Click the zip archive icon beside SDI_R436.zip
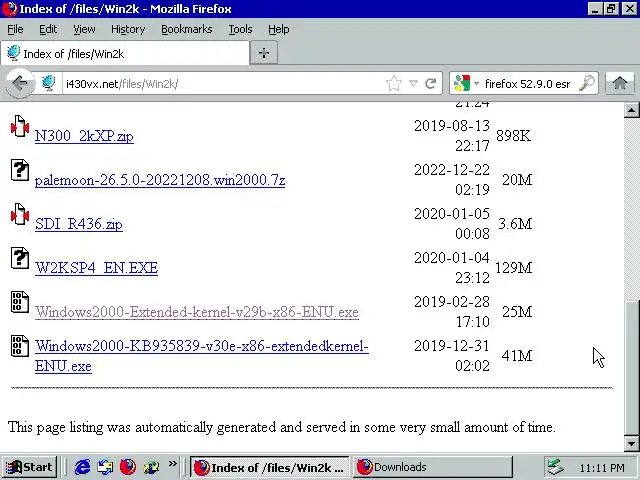 pos(20,214)
